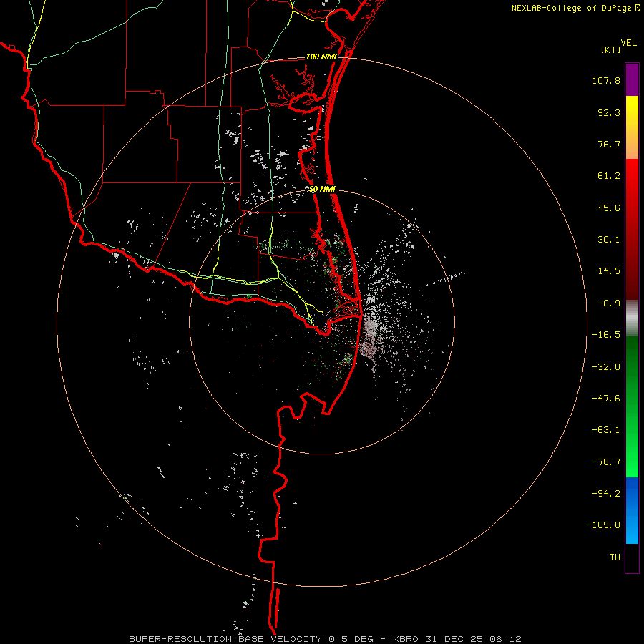Click the -109.8 velocity scale value
Viewport: 644px width, 644px height.
point(603,525)
